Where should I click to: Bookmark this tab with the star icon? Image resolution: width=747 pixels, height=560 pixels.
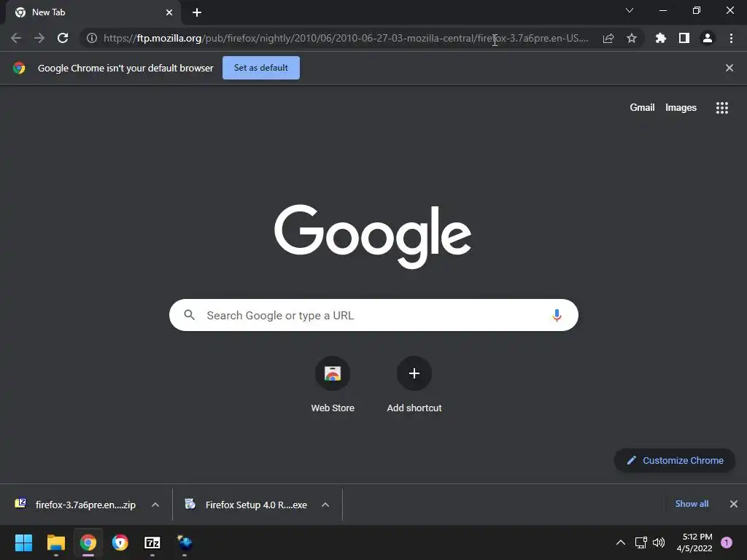[x=632, y=38]
